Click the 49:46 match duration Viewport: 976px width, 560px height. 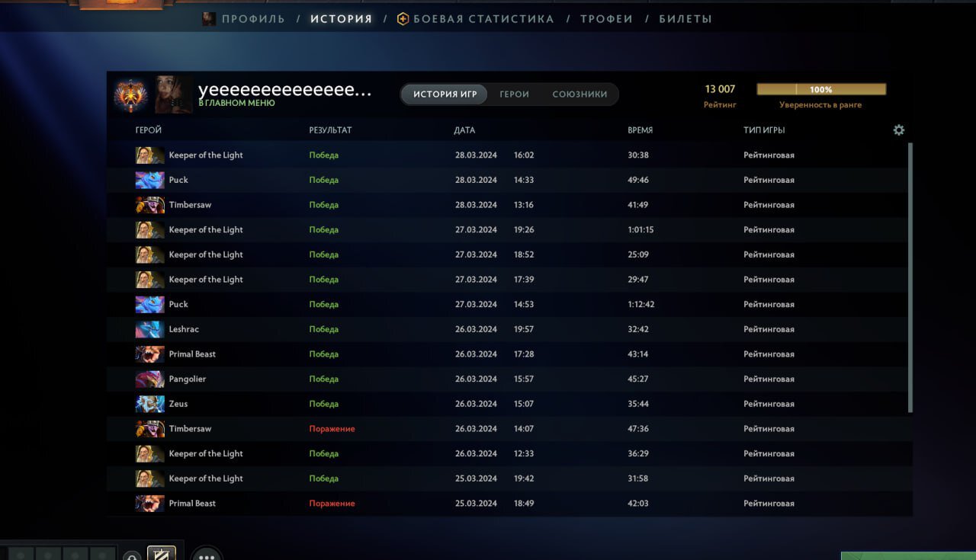[x=638, y=180]
